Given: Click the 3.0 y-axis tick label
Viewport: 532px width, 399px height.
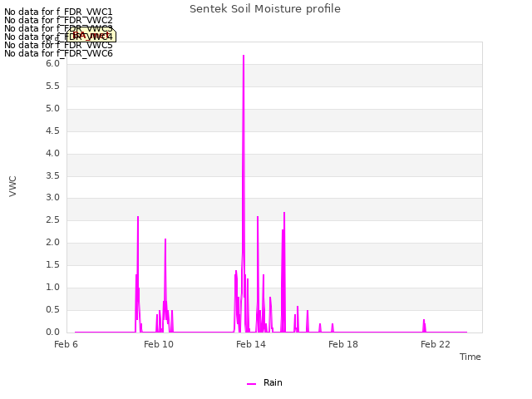Looking at the screenshot, I should (x=52, y=198).
